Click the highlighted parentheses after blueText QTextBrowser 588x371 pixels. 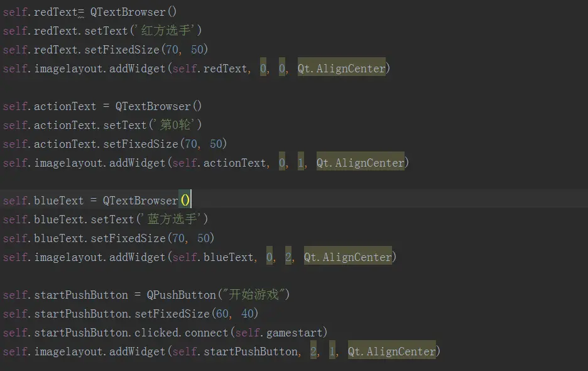coord(185,201)
